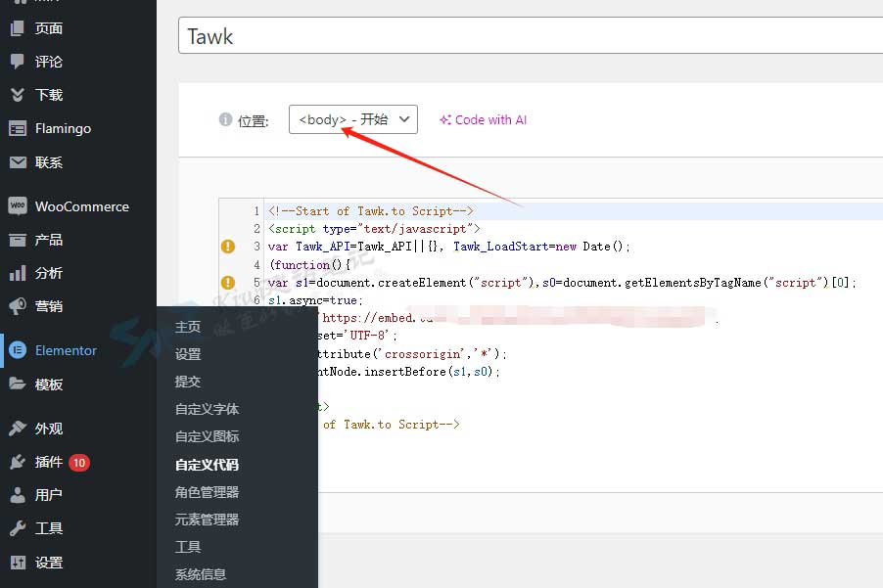883x588 pixels.
Task: Open Comments (评论) via its speech bubble icon
Action: [x=17, y=62]
